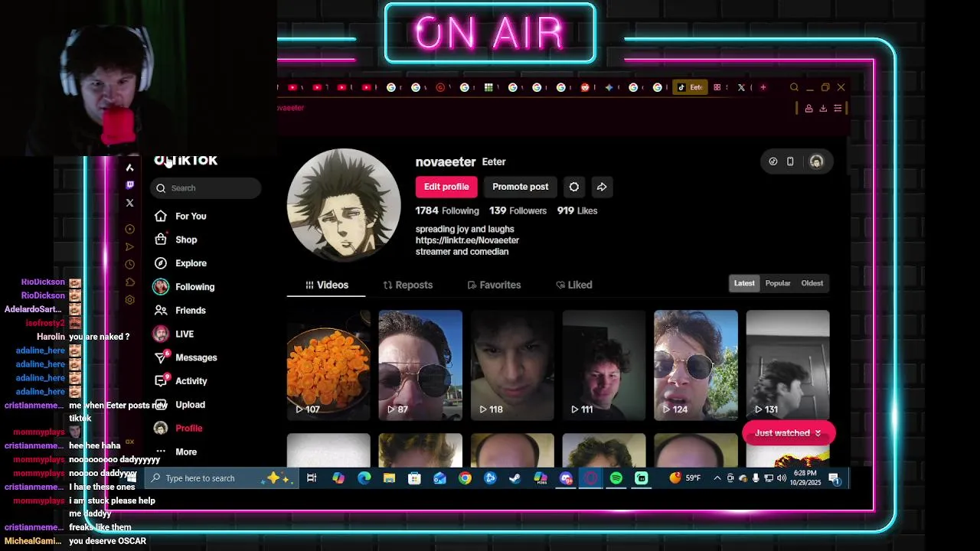Click the TikTok search field
Screen dimensions: 980x551
[206, 188]
